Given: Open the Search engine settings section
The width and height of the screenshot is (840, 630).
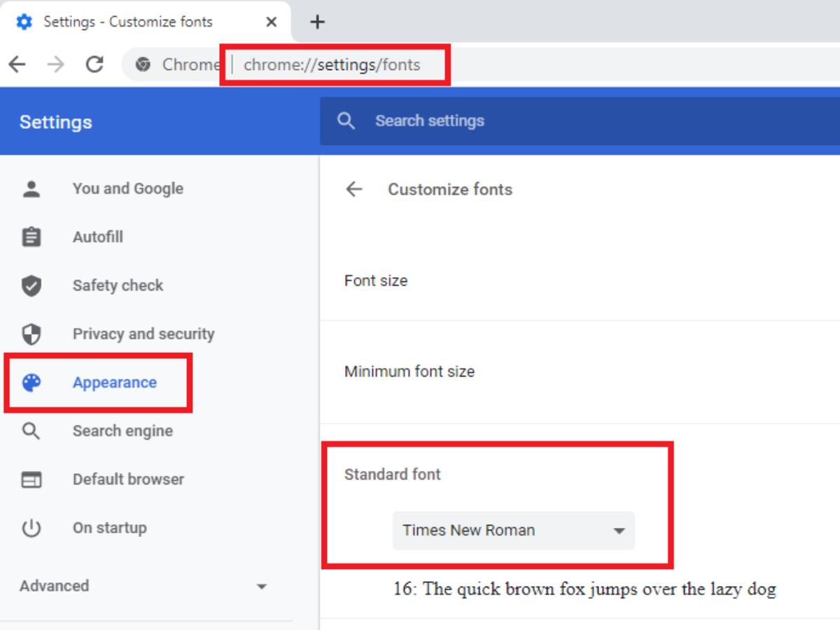Looking at the screenshot, I should coord(122,430).
